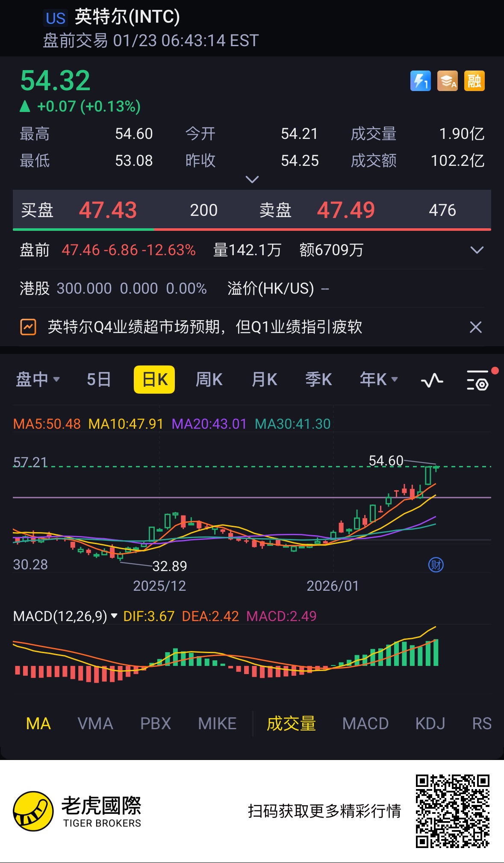Select the MA main indicator
Screen dimensions: 504x863
[x=38, y=724]
